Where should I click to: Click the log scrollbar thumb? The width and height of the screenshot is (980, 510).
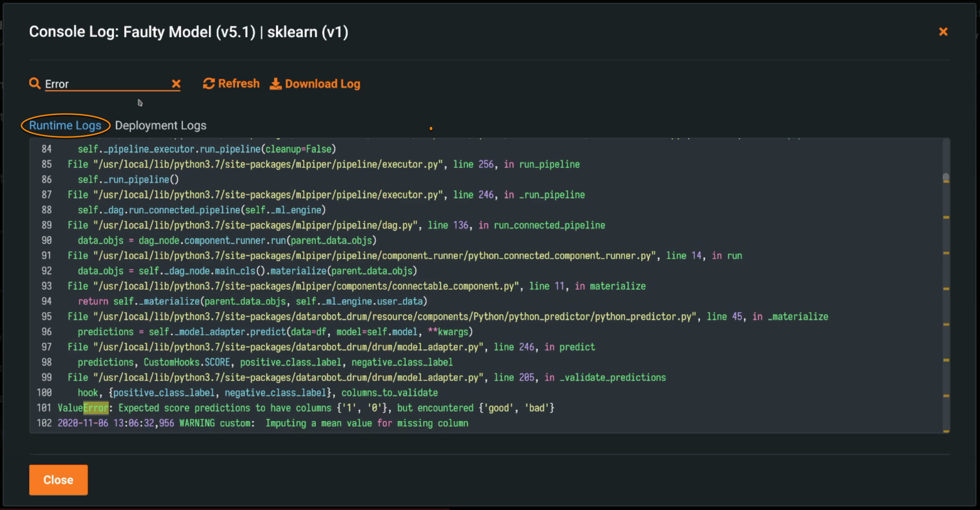click(x=946, y=177)
